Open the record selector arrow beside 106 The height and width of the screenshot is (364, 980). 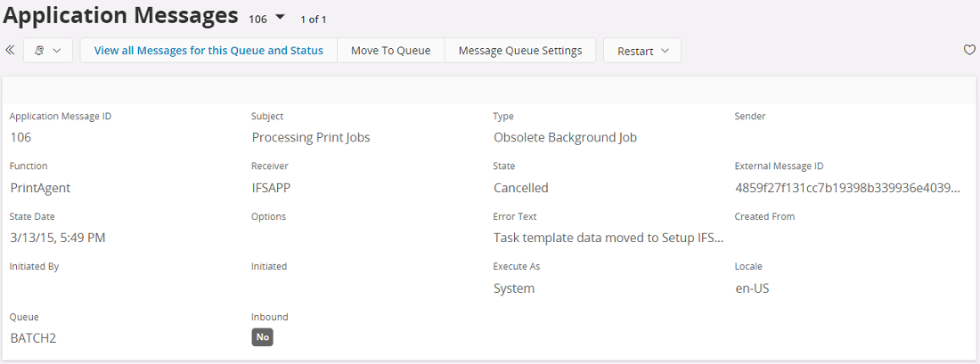coord(280,17)
